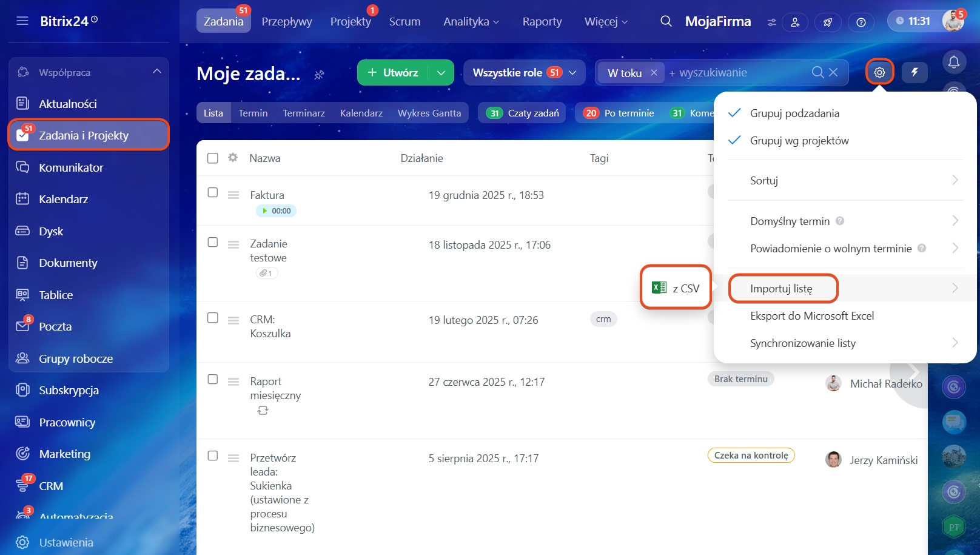Click the lightning bolt automation icon

[915, 72]
